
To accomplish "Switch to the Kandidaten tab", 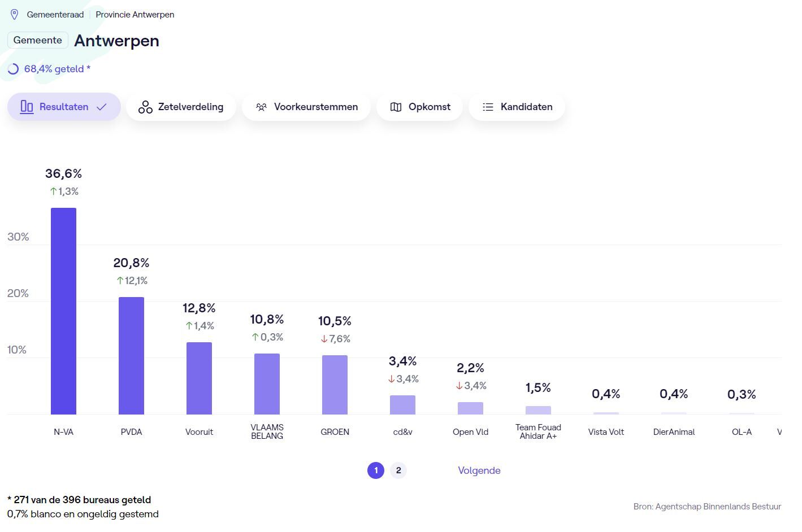I will coord(517,107).
